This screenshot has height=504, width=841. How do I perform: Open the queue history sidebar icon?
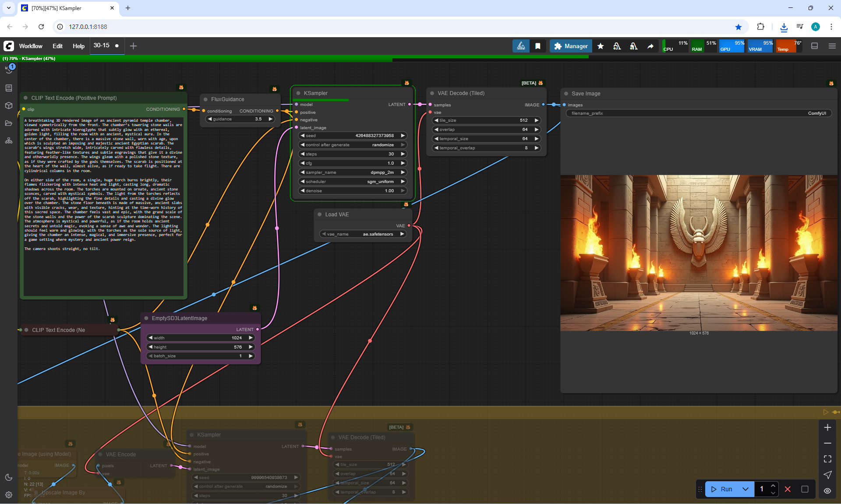9,70
